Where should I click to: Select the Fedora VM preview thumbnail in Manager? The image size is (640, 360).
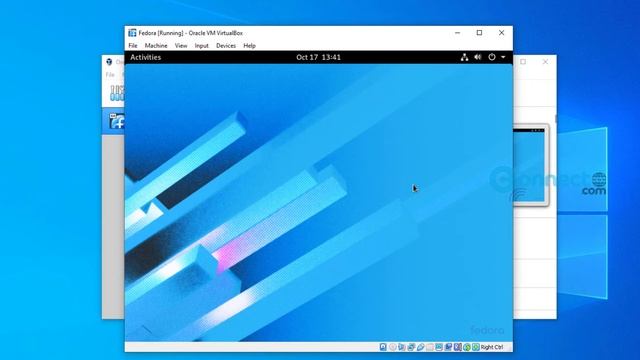(531, 165)
